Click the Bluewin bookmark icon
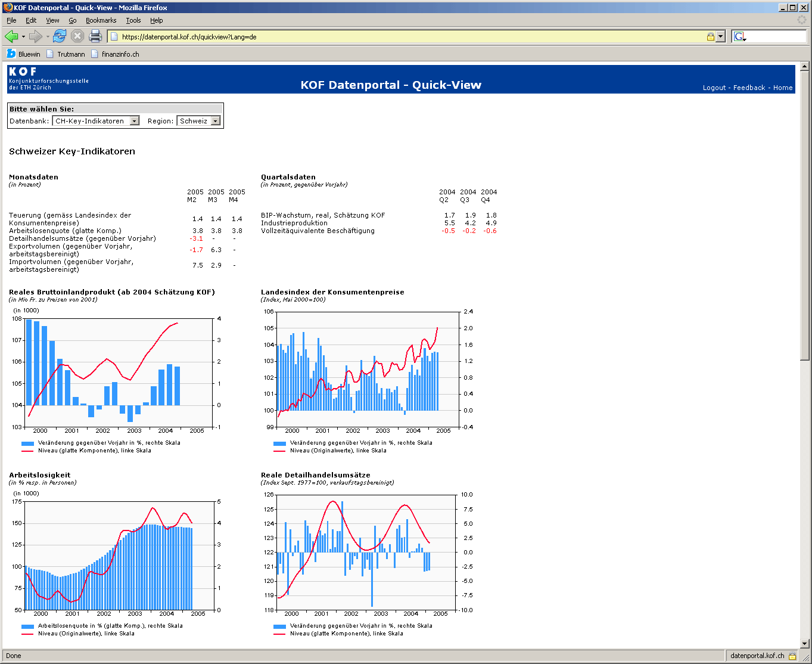Image resolution: width=812 pixels, height=664 pixels. click(x=11, y=54)
